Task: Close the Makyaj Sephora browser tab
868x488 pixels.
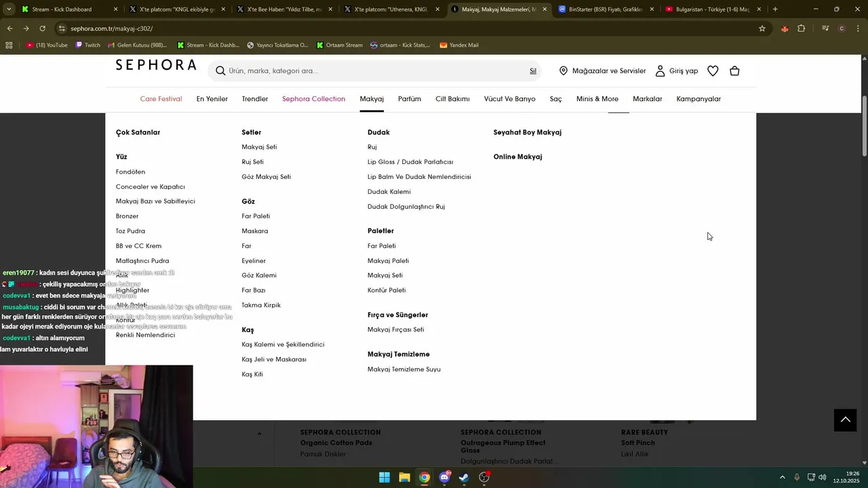Action: click(x=545, y=9)
